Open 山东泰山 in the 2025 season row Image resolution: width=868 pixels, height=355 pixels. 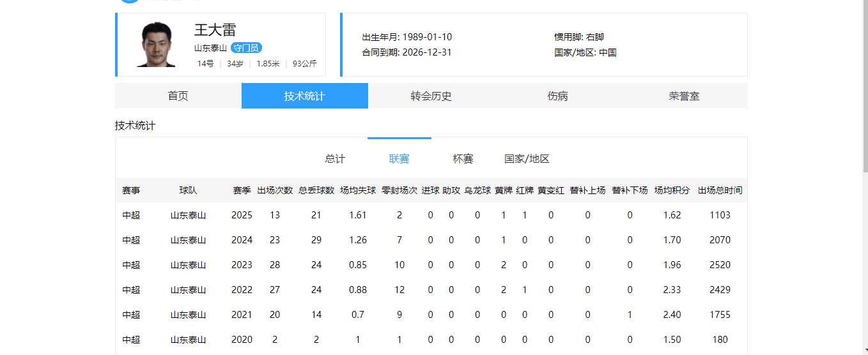188,215
